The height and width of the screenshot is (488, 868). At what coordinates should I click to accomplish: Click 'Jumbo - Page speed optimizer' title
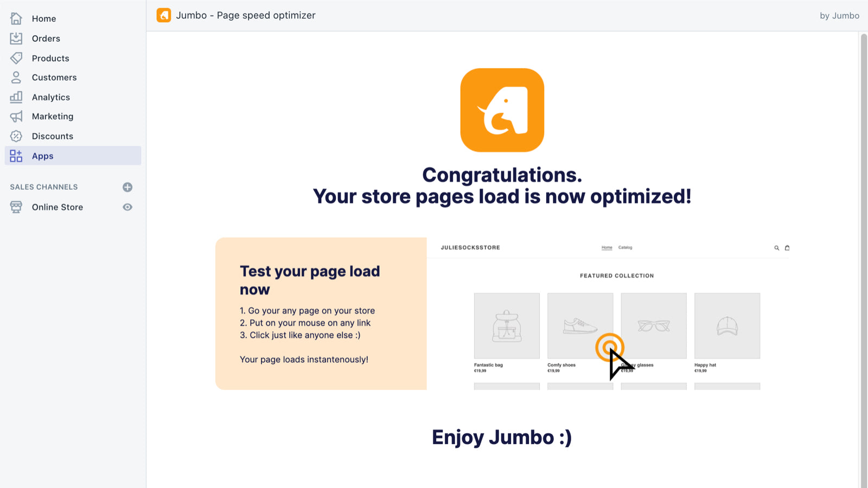[246, 15]
